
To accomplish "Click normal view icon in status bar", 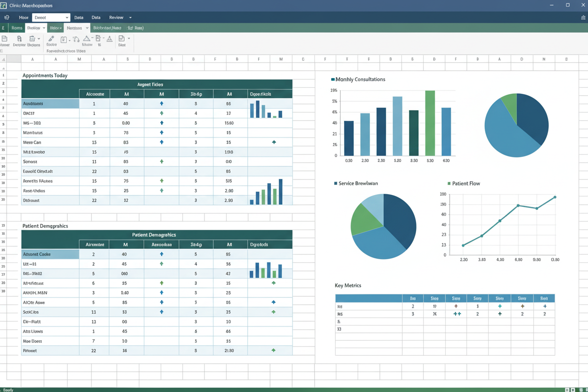I will coord(567,390).
